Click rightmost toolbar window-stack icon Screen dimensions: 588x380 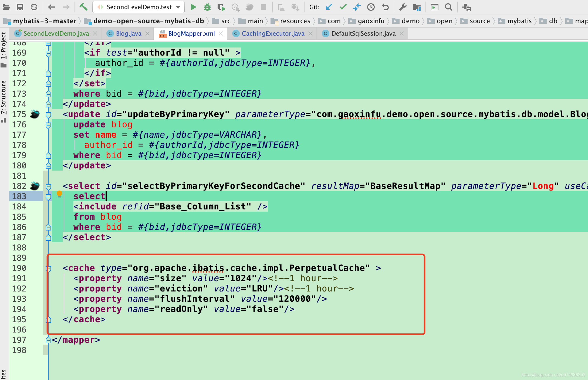pyautogui.click(x=466, y=7)
